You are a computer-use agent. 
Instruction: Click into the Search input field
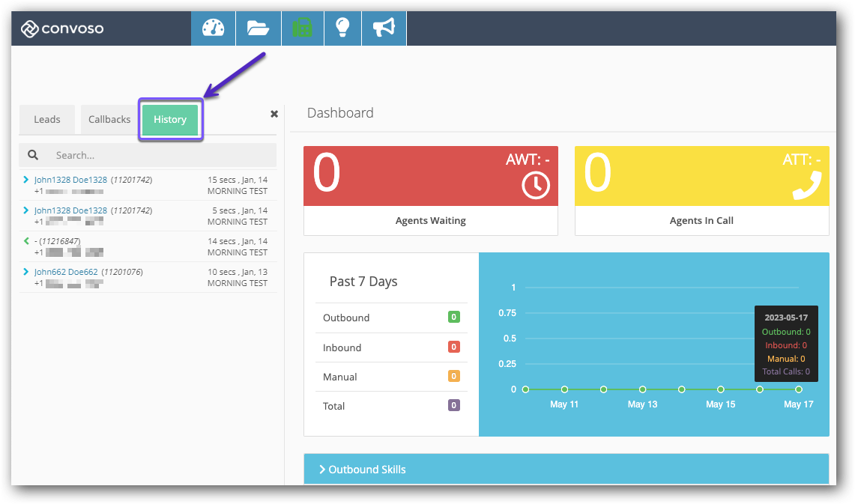point(161,155)
